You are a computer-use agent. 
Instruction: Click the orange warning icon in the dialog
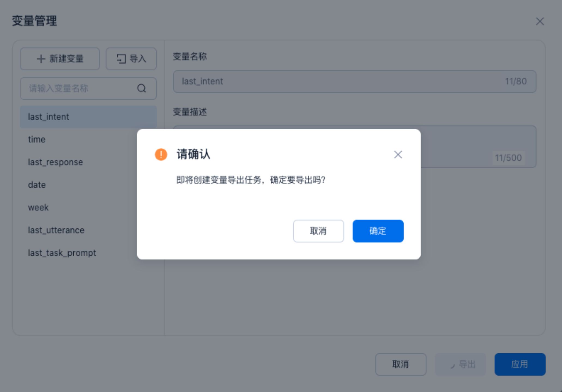[161, 154]
